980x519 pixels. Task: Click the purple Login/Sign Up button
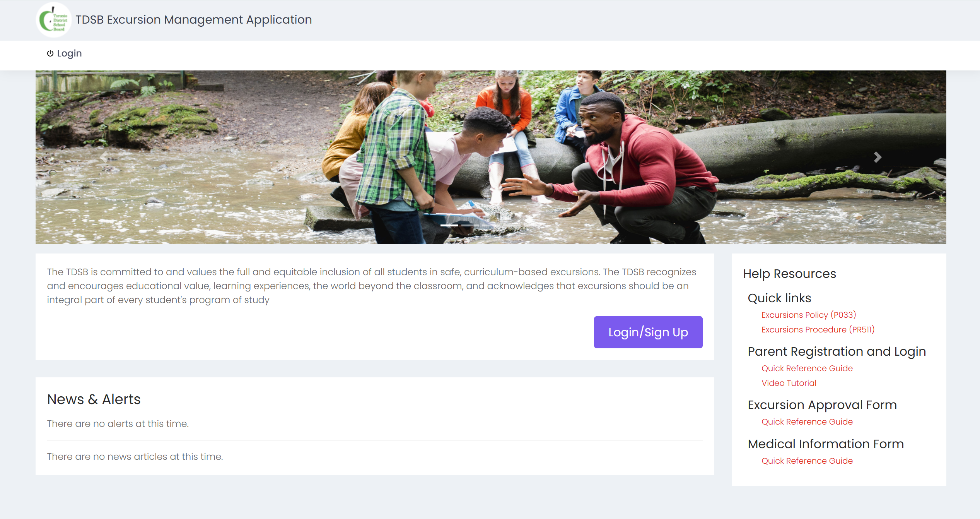click(x=648, y=332)
